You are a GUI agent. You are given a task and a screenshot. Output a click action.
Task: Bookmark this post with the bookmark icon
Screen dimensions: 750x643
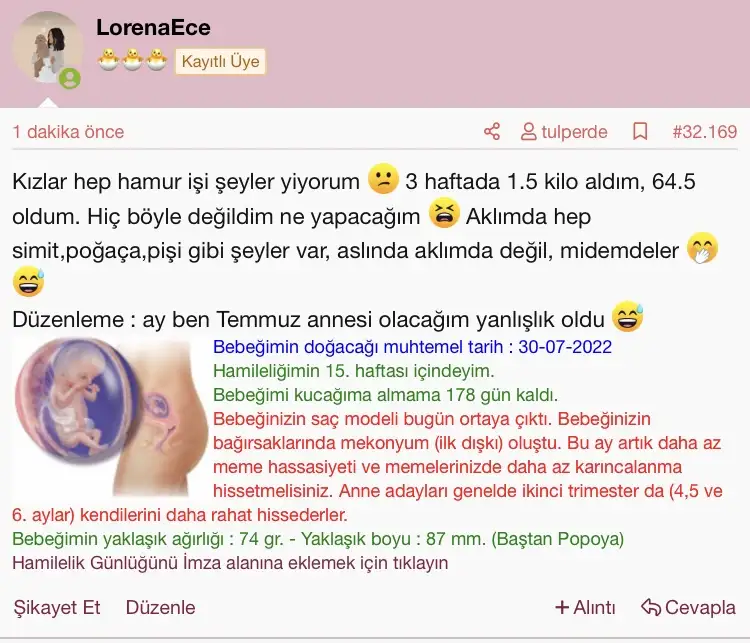click(640, 131)
